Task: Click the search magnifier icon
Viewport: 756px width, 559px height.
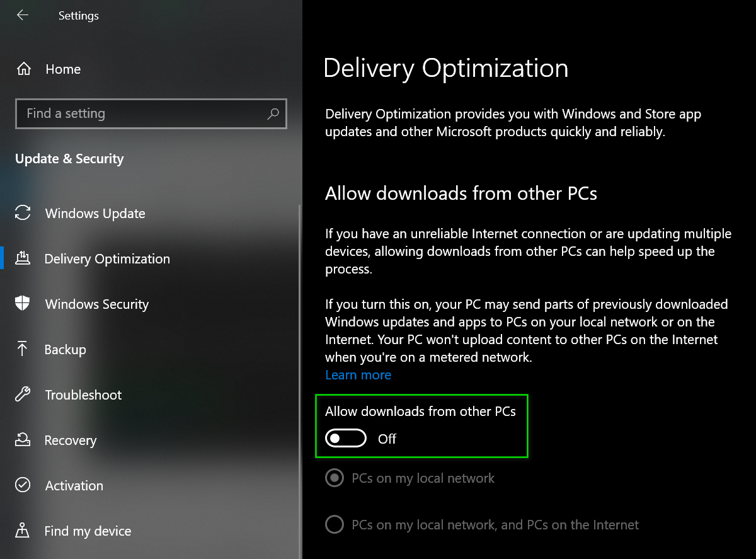Action: pyautogui.click(x=273, y=113)
